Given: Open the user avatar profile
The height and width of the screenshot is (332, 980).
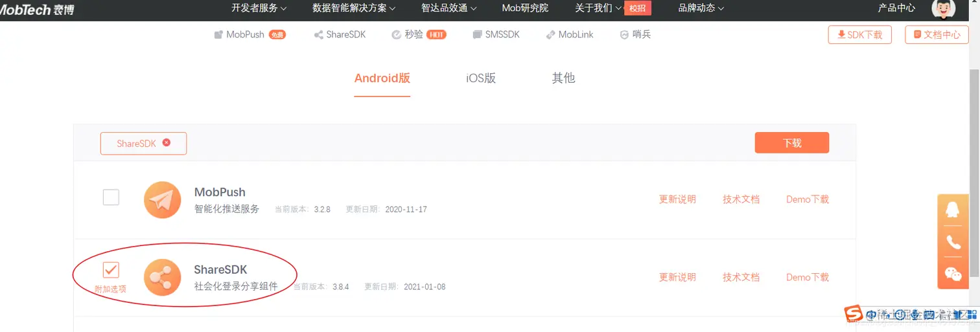Looking at the screenshot, I should click(x=943, y=8).
